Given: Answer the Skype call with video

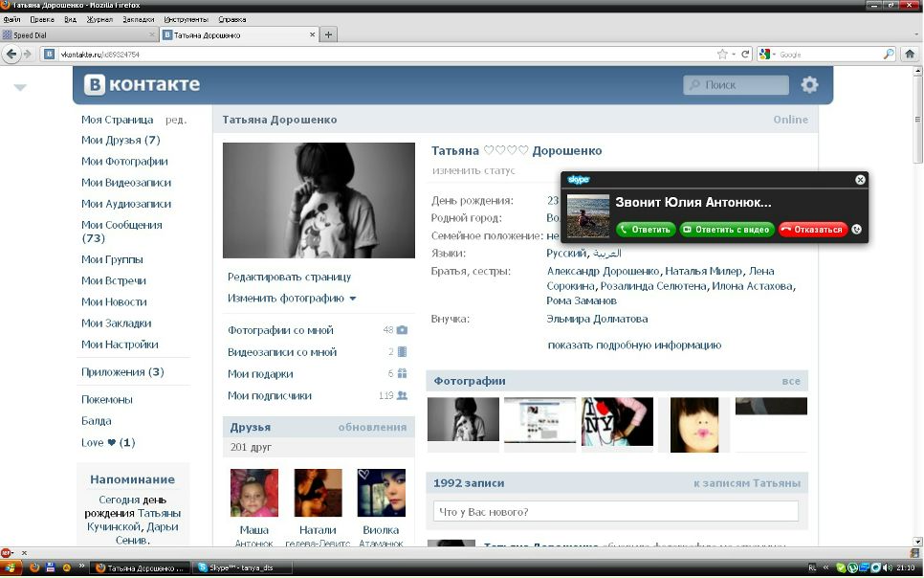Looking at the screenshot, I should 726,230.
